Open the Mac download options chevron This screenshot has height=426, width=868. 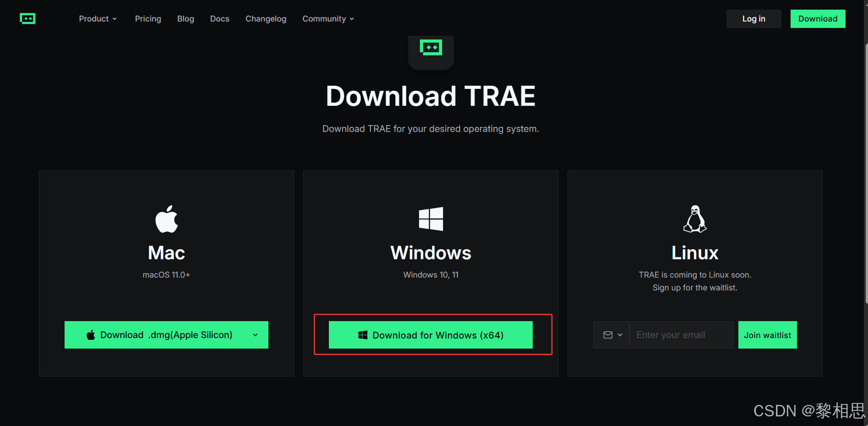pyautogui.click(x=255, y=335)
